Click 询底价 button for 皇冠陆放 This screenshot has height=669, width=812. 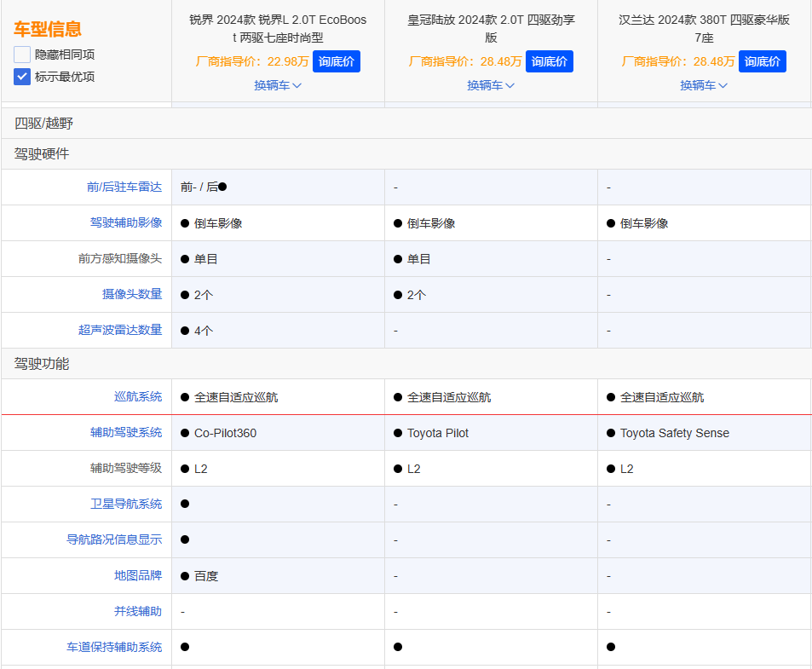pyautogui.click(x=550, y=61)
